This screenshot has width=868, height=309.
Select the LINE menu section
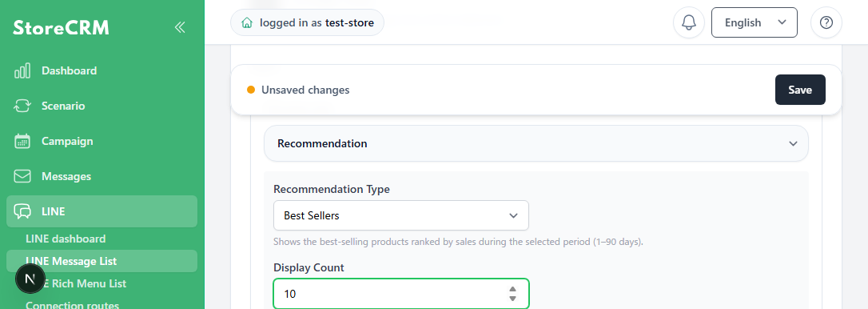click(102, 211)
